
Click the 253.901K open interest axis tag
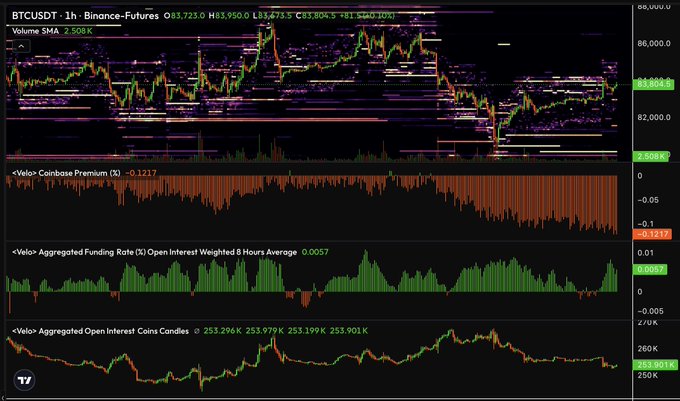pyautogui.click(x=655, y=365)
